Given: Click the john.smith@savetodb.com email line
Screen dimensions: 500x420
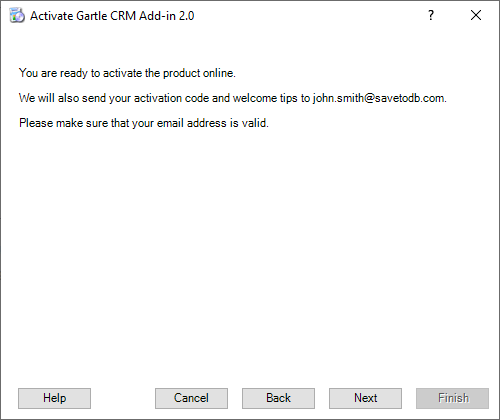Looking at the screenshot, I should tap(233, 98).
